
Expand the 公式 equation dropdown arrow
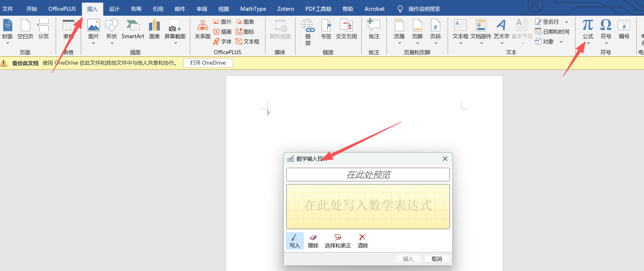(x=588, y=43)
